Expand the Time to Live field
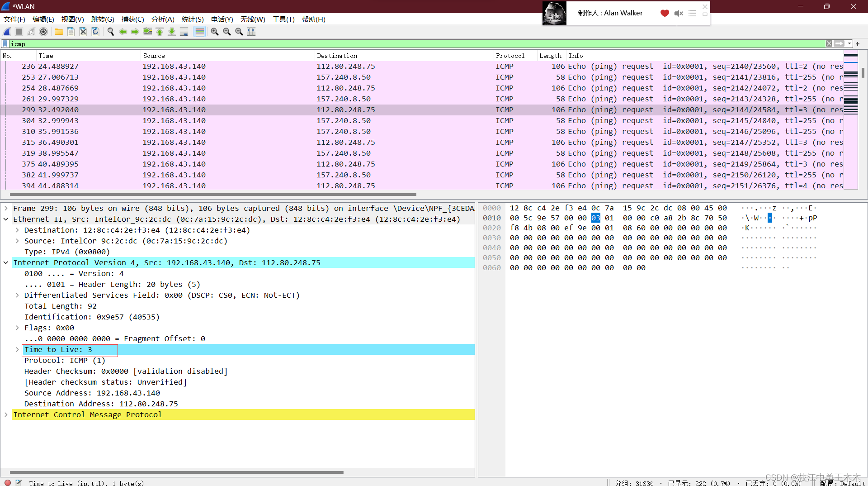Image resolution: width=868 pixels, height=486 pixels. coord(17,349)
